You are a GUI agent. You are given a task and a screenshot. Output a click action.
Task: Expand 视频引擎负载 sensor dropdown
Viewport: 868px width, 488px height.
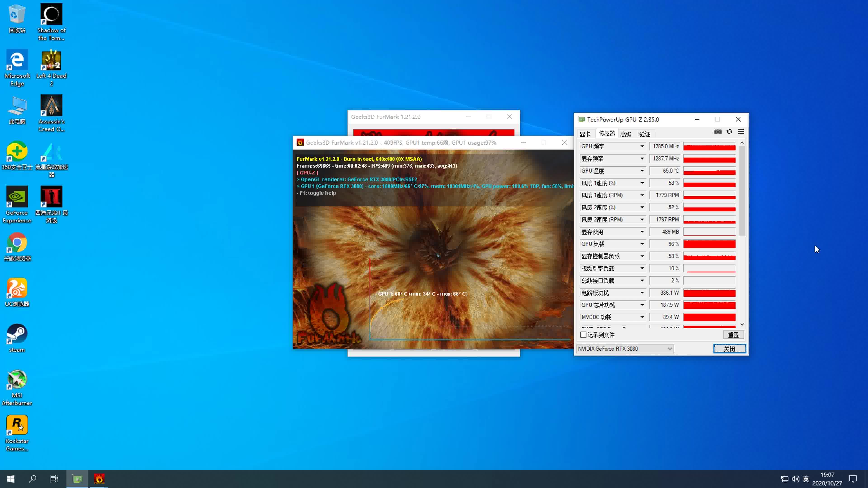point(642,268)
